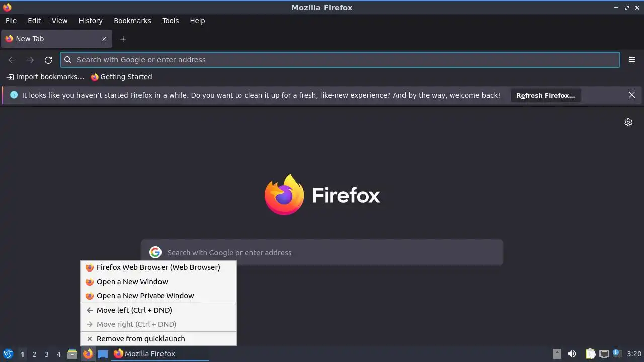Open the clipboard manager tray icon

591,354
